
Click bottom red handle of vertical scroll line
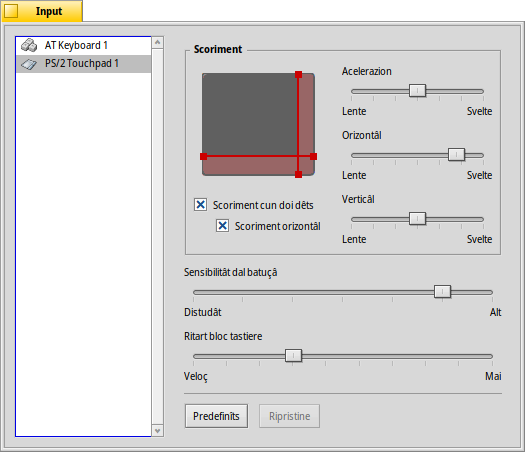(298, 174)
